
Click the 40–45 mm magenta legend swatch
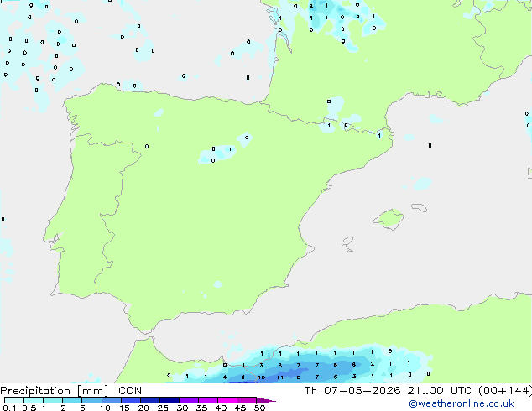227,400
